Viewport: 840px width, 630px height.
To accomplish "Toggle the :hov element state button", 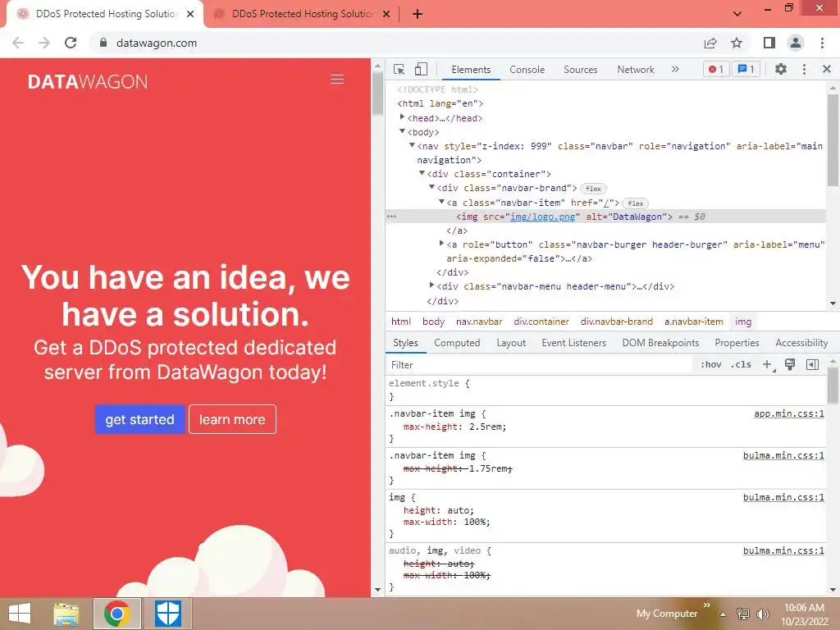I will pos(711,365).
